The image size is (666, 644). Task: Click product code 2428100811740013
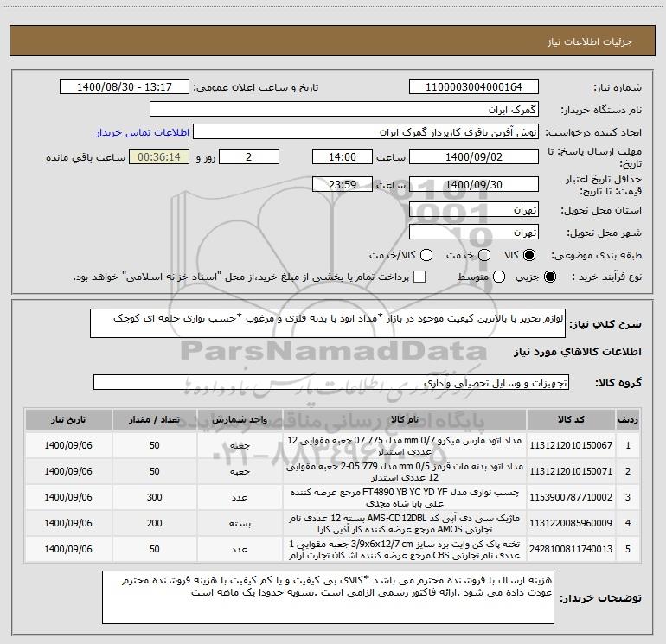571,549
